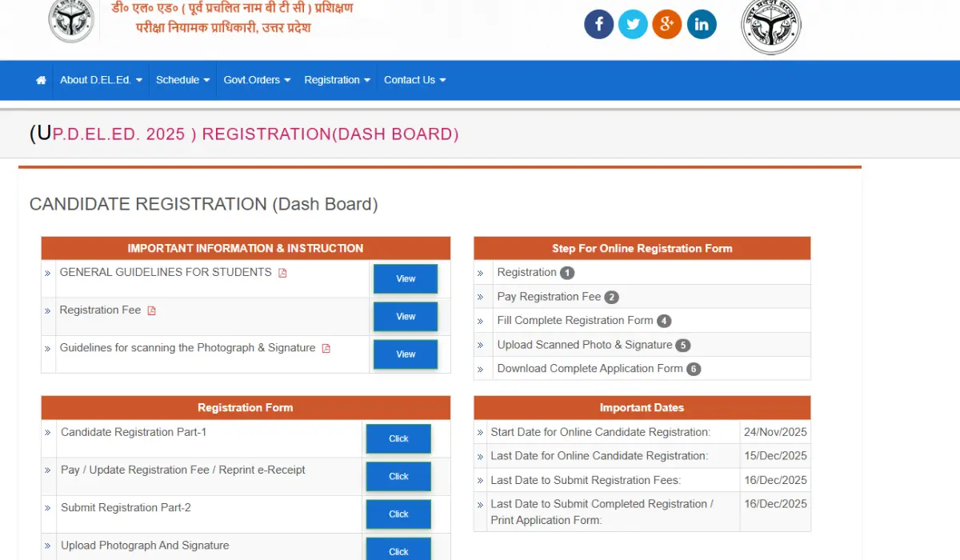This screenshot has width=960, height=560.
Task: Open the PDF icon beside Registration Fee
Action: point(152,310)
